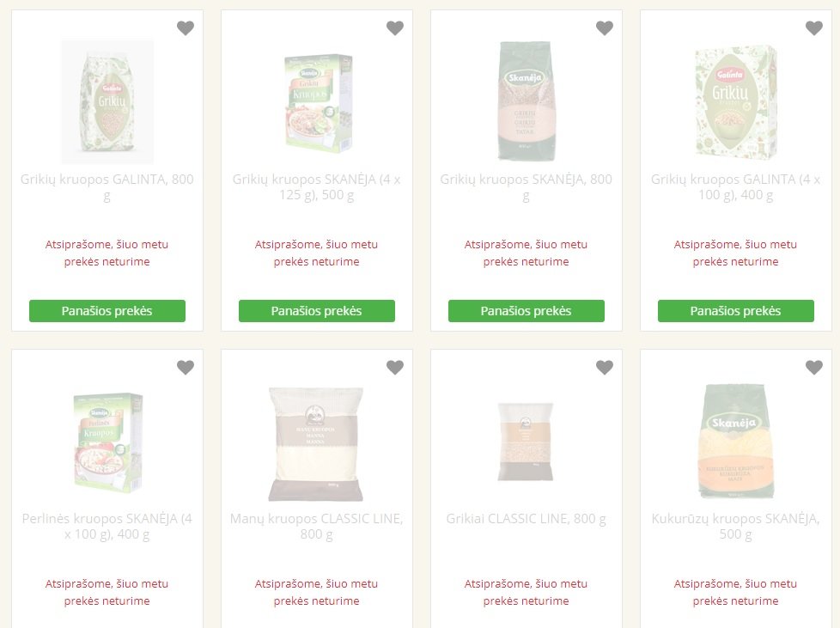Favorite Perlinės kruopos SKANĖJA heart icon
840x628 pixels.
click(186, 367)
